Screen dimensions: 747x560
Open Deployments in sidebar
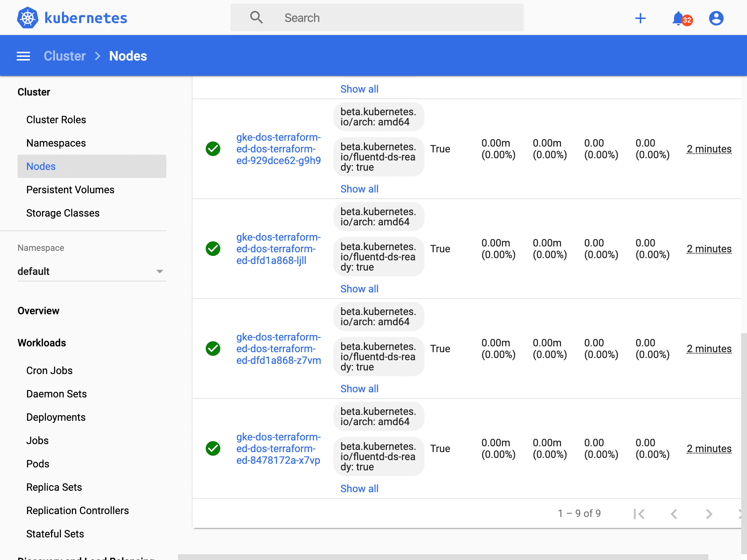[x=56, y=417]
